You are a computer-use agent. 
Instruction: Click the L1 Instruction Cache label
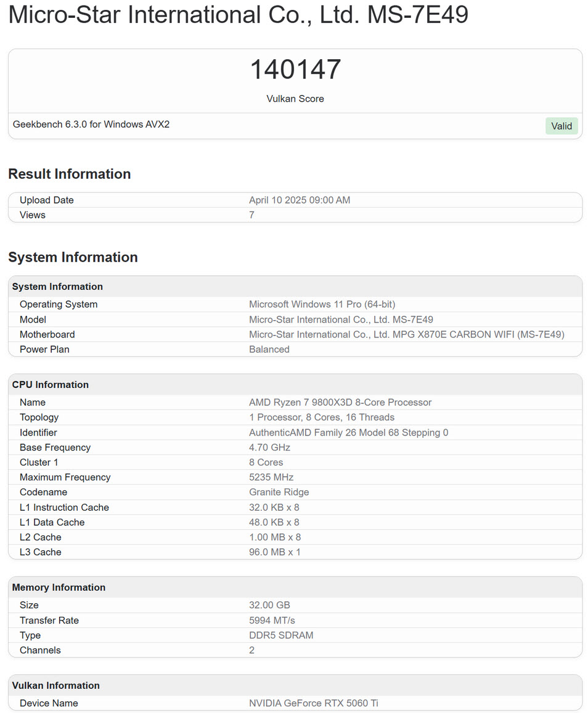(x=65, y=508)
